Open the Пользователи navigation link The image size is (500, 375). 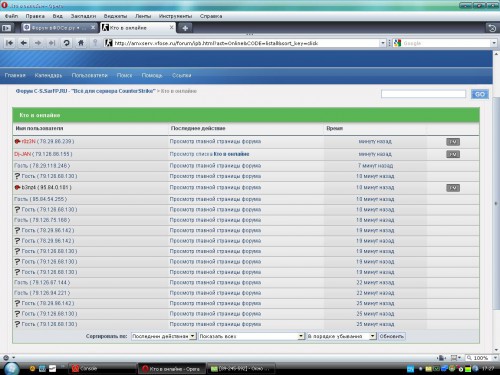pyautogui.click(x=89, y=75)
